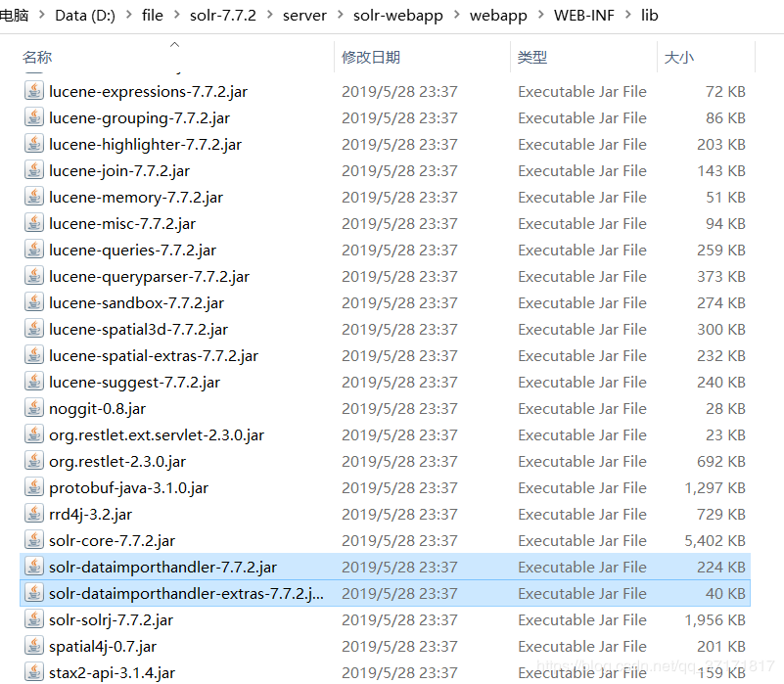Toggle the sort direction arrow above name column
Viewport: 784px width, 684px height.
pos(174,44)
